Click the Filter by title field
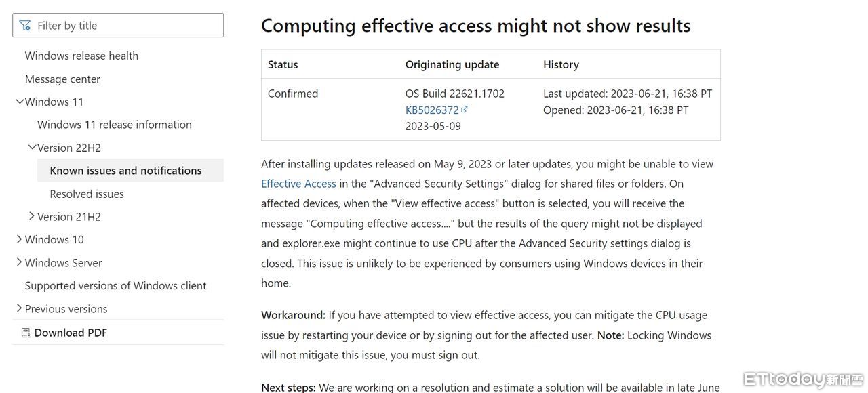Viewport: 868px width, 393px height. [125, 26]
